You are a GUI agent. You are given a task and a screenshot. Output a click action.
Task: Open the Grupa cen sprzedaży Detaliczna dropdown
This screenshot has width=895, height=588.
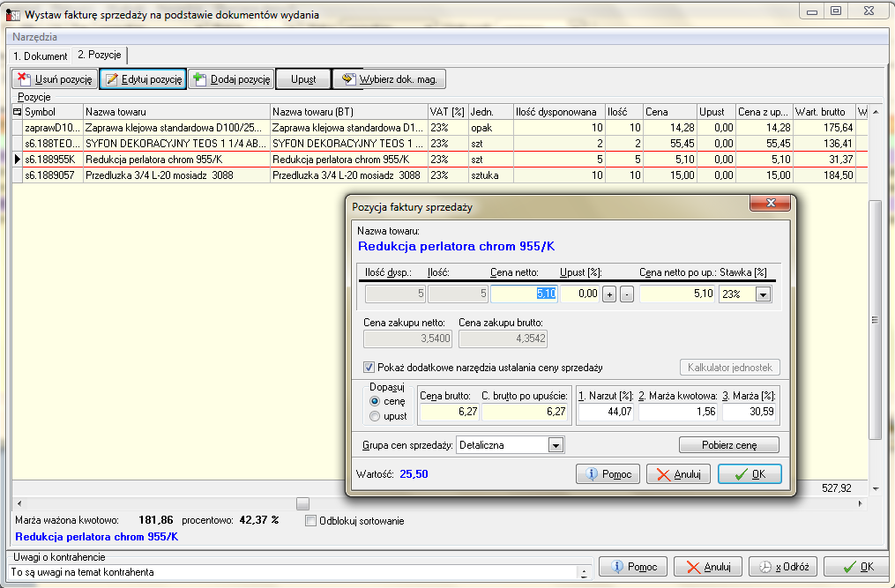556,445
